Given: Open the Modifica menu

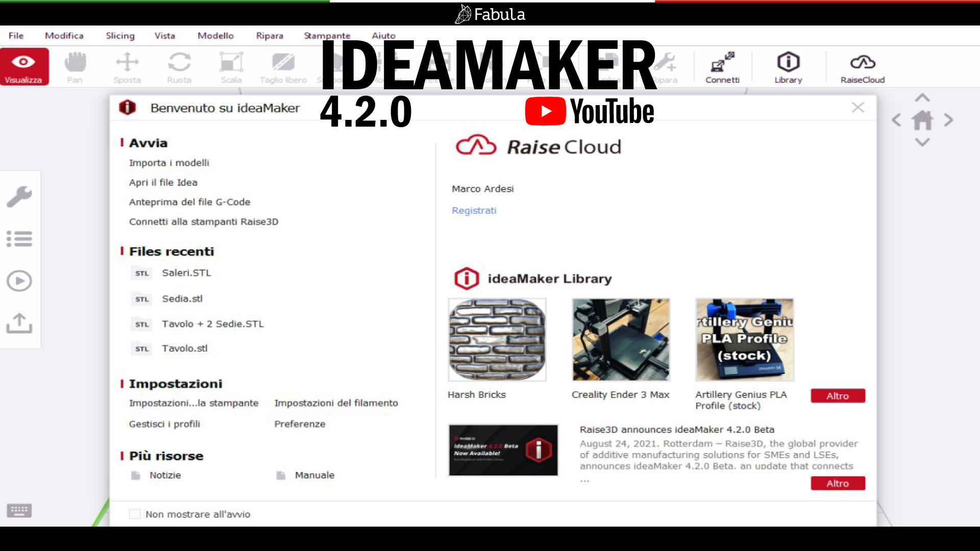Looking at the screenshot, I should [x=64, y=36].
